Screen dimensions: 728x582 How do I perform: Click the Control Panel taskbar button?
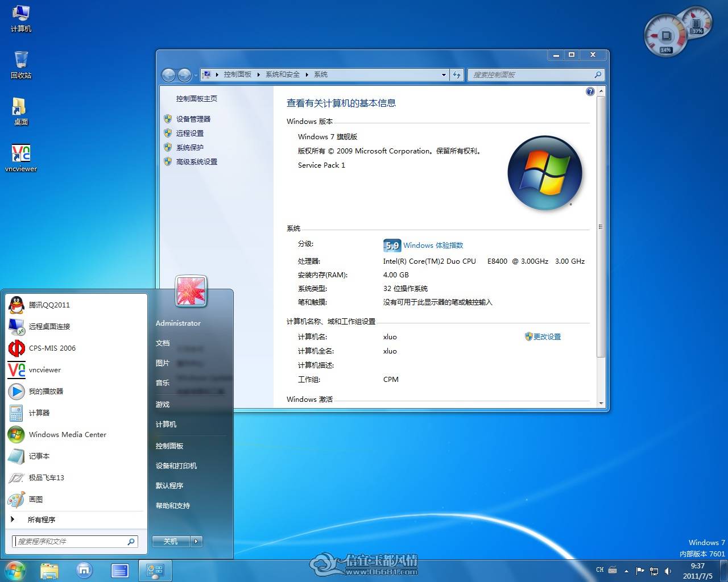(x=155, y=570)
